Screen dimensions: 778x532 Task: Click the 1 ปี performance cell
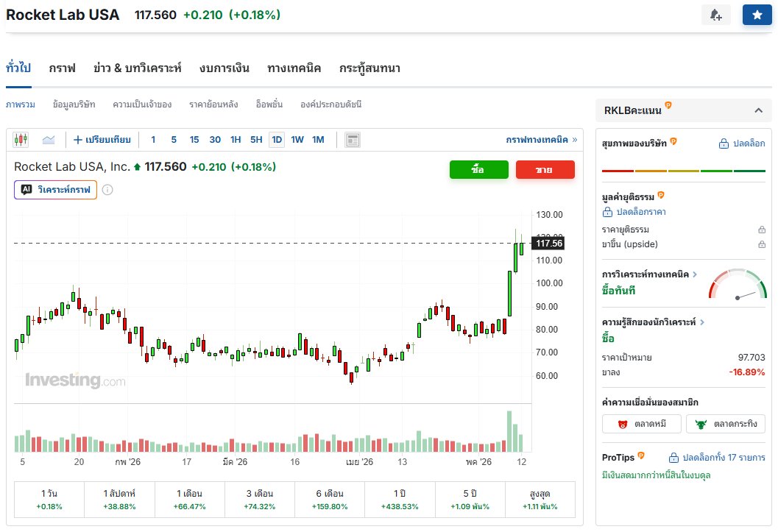coord(400,500)
